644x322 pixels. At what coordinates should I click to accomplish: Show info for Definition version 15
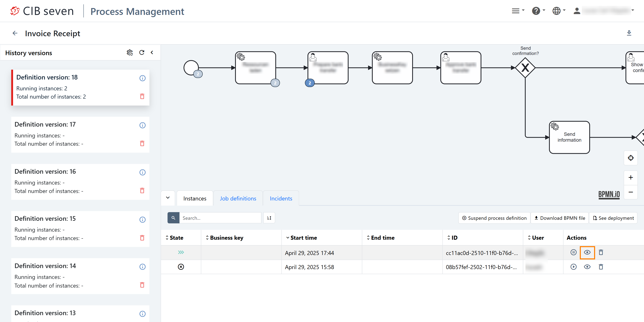click(x=142, y=220)
